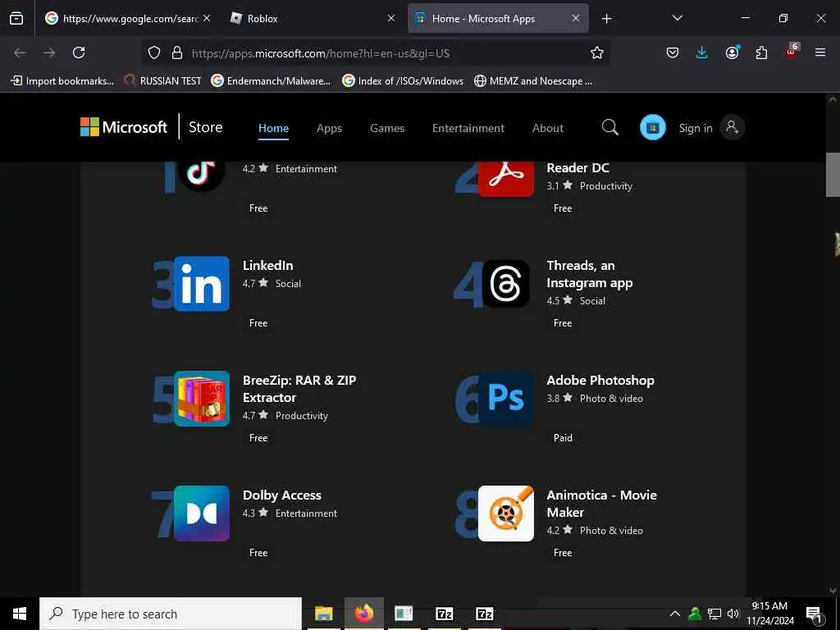Expand the list all tabs chevron
The height and width of the screenshot is (630, 840).
click(x=677, y=18)
